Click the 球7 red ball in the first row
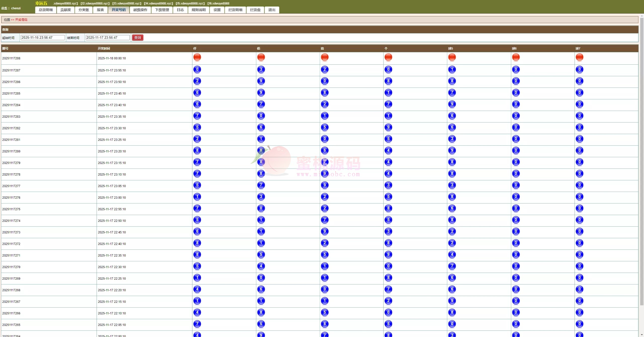Viewport: 644px width, 337px height. click(579, 57)
